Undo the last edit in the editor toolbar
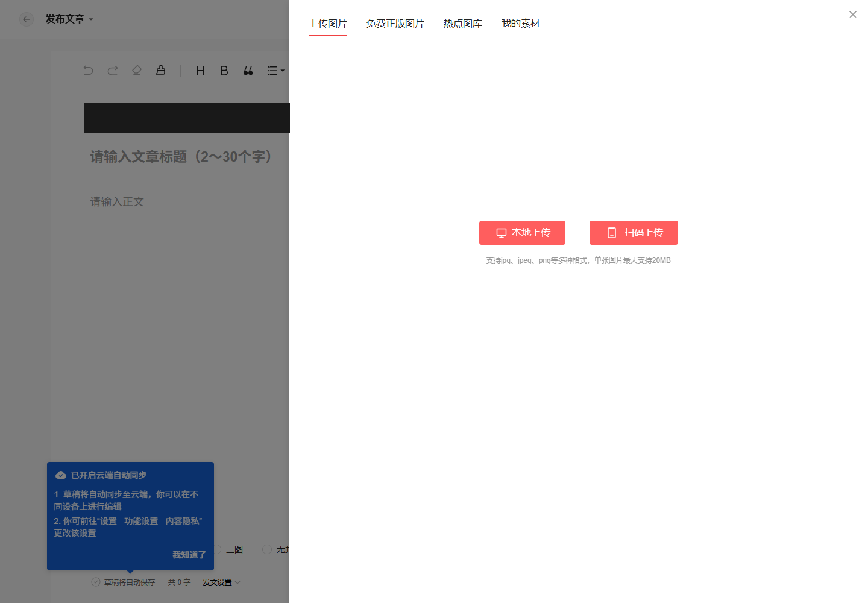 89,71
